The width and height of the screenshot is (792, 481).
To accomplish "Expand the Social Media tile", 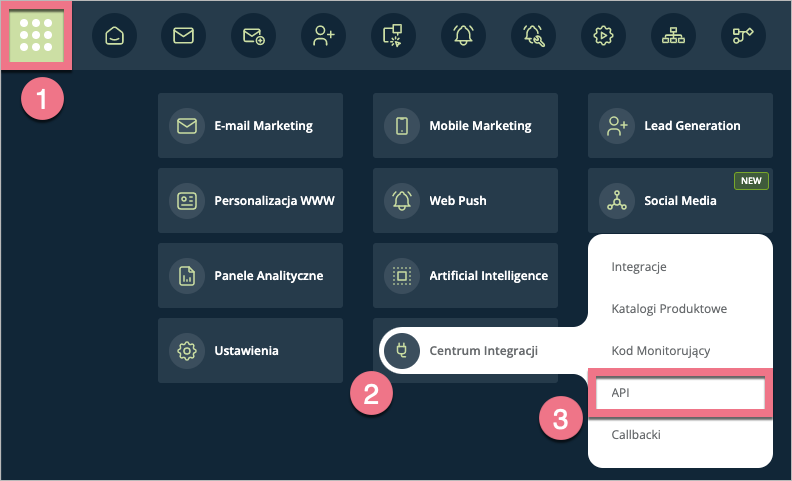I will click(x=680, y=201).
